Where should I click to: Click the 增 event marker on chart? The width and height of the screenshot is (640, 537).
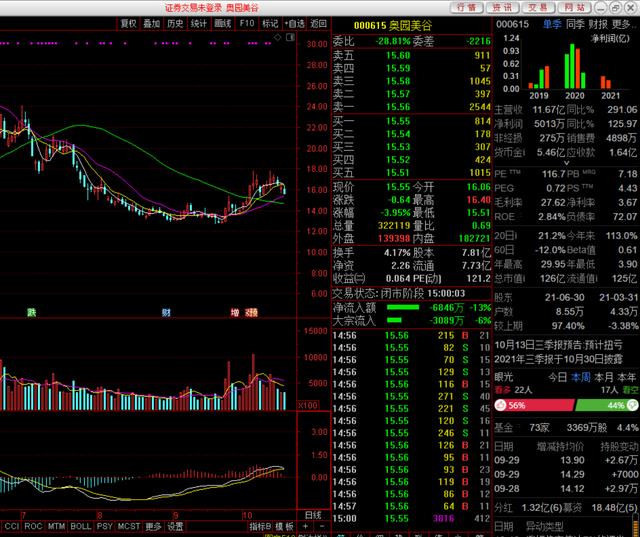pos(235,313)
